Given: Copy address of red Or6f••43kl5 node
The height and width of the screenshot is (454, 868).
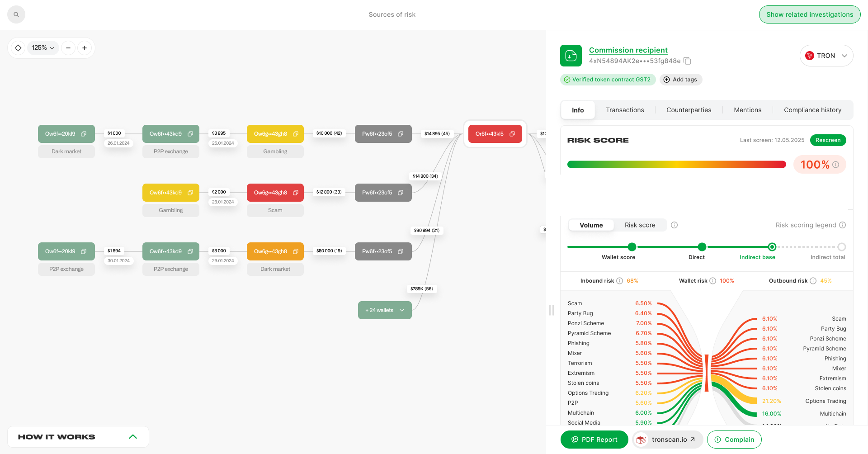Looking at the screenshot, I should (x=512, y=134).
